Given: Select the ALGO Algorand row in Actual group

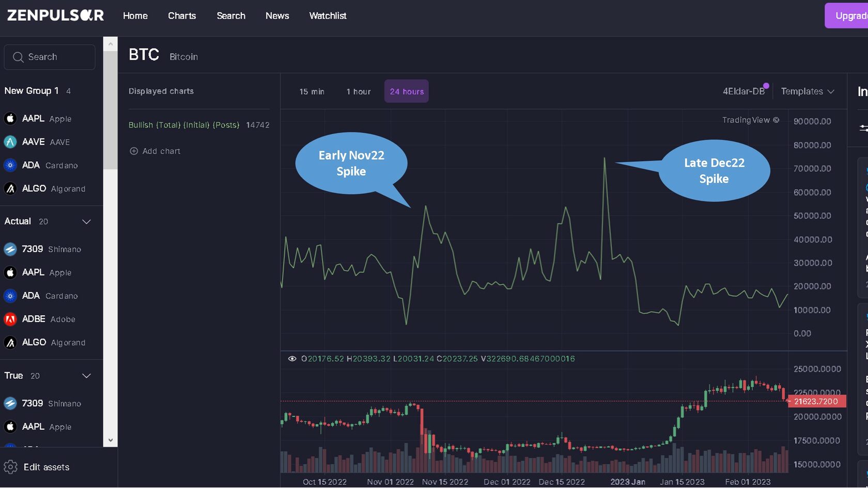Looking at the screenshot, I should point(52,342).
